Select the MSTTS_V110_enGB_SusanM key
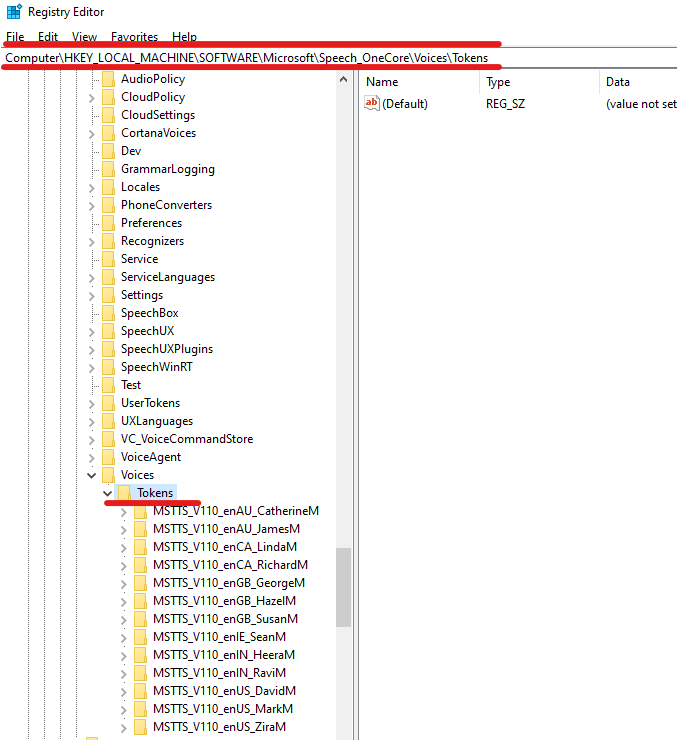This screenshot has width=677, height=740. pyautogui.click(x=226, y=619)
